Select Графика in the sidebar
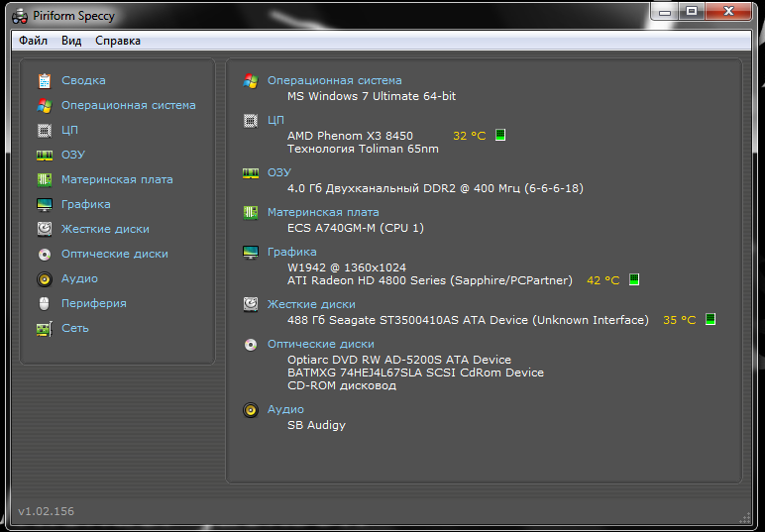The width and height of the screenshot is (765, 532). coord(86,205)
